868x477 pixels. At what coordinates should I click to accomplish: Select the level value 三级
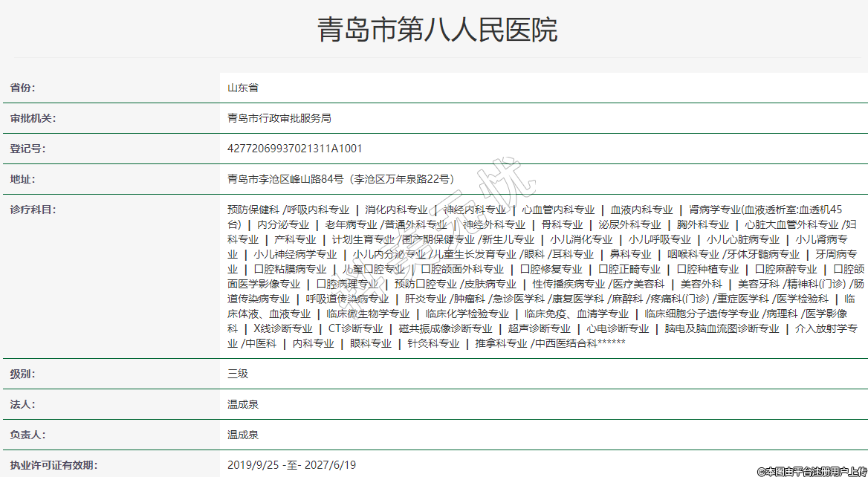238,374
